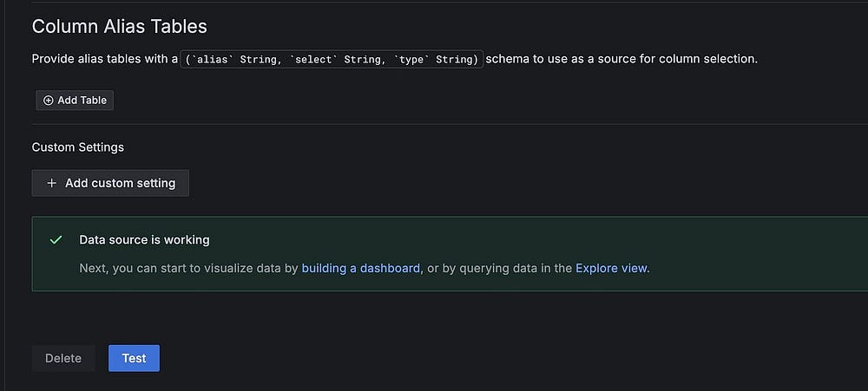Click the Column Alias Tables heading
This screenshot has width=868, height=391.
119,26
